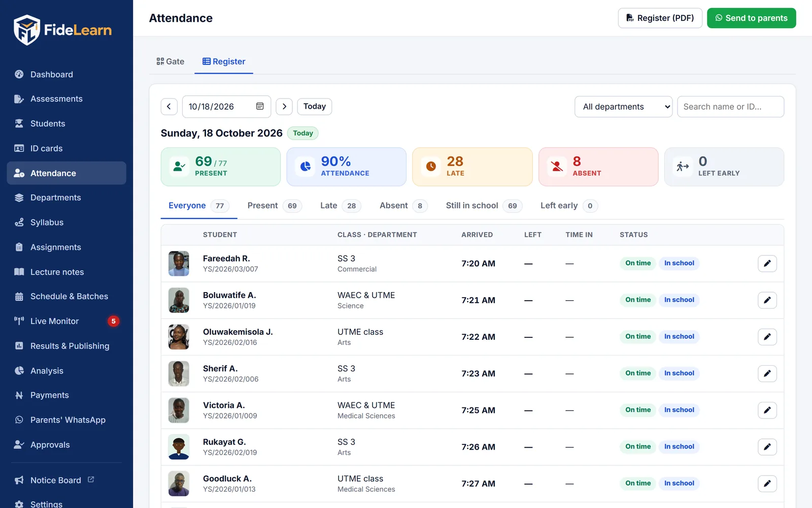Click the Schedule & Batches calendar icon
812x508 pixels.
[x=19, y=297]
